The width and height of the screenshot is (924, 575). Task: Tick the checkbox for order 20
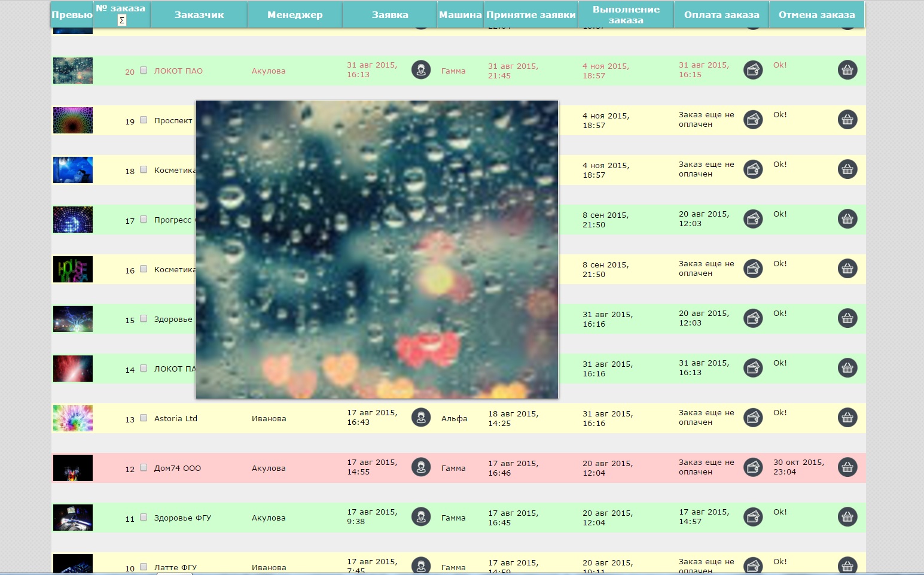click(144, 70)
